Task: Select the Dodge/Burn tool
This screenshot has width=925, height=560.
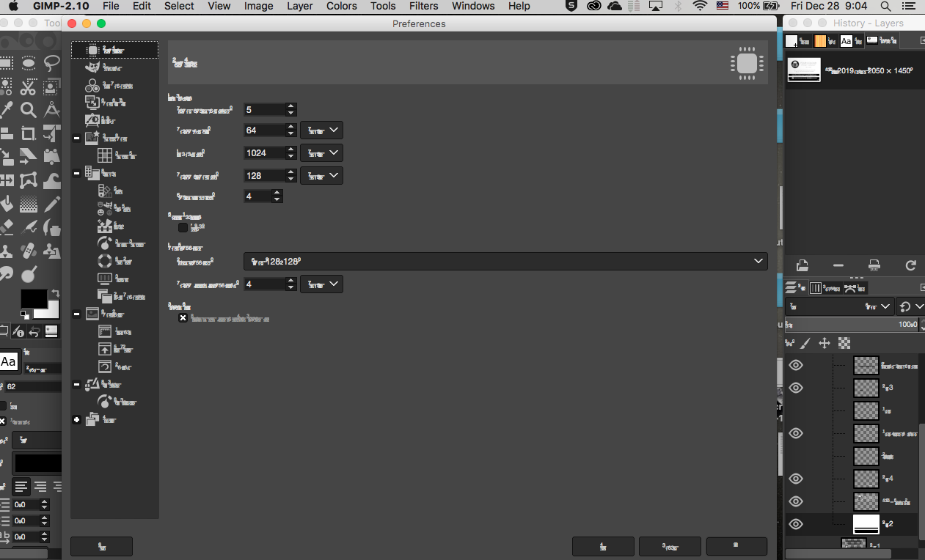Action: click(28, 273)
